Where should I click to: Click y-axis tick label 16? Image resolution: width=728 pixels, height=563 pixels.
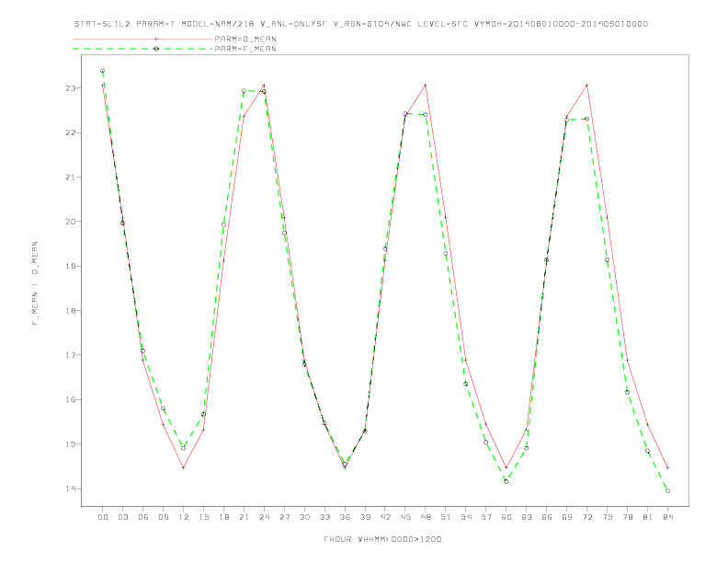pos(70,399)
